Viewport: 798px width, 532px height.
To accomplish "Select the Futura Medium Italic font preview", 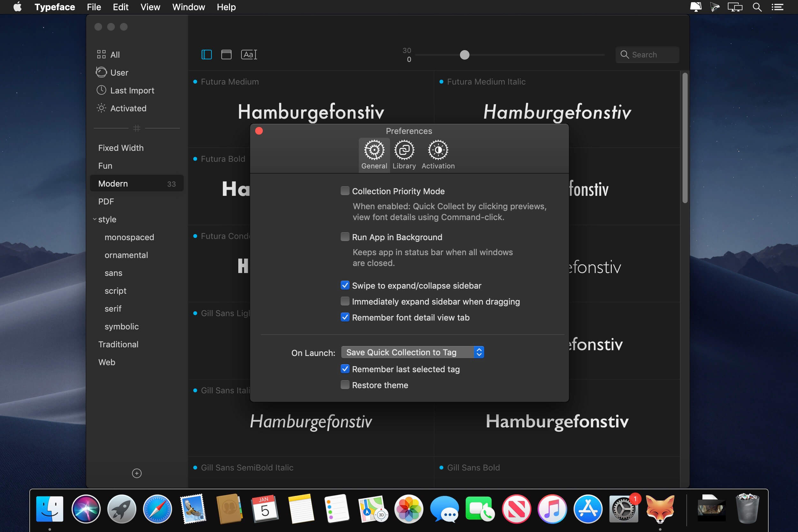I will (x=557, y=109).
